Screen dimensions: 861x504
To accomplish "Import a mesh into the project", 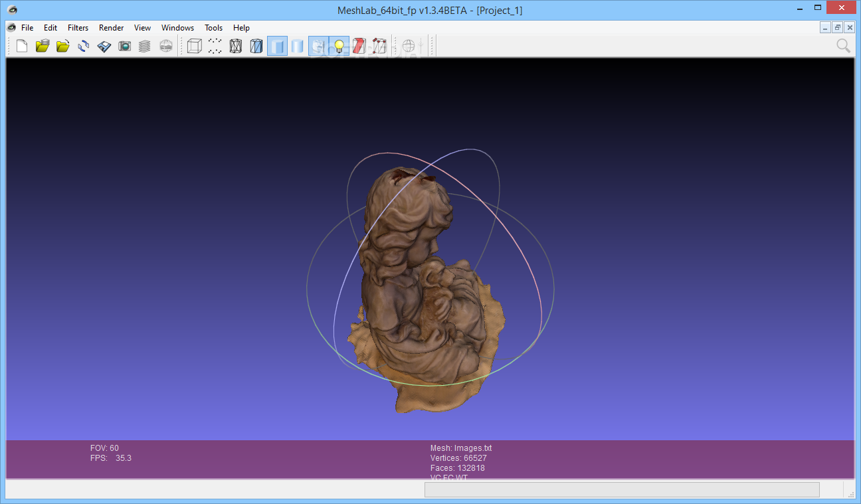I will click(63, 46).
